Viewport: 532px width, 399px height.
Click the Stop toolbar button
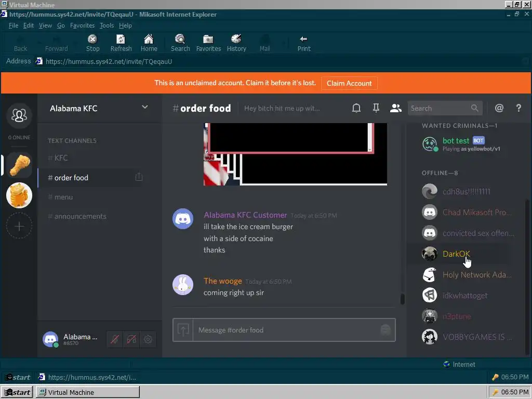(92, 43)
